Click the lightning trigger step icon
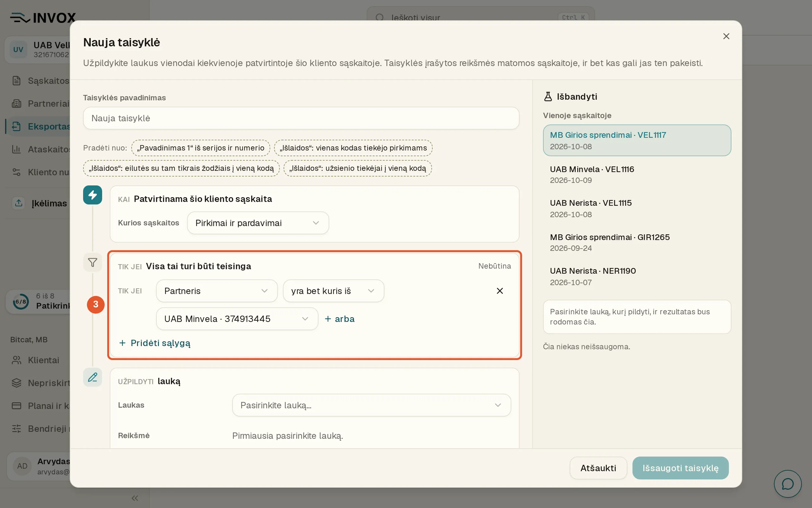Viewport: 812px width, 508px height. click(93, 195)
